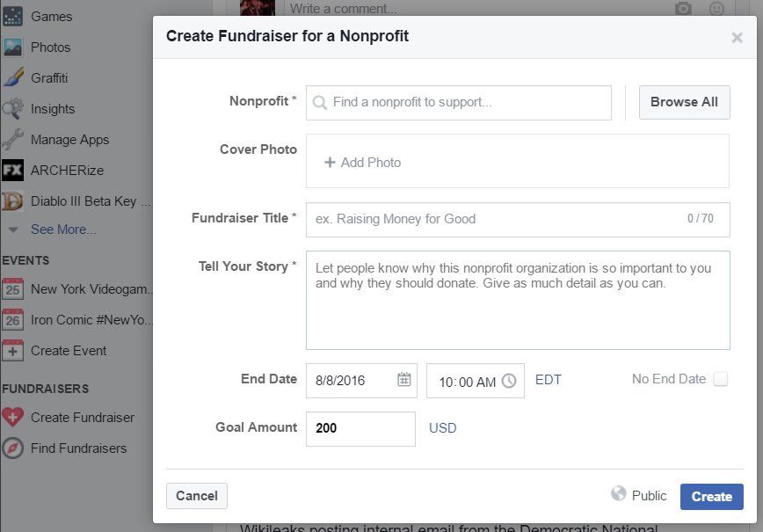
Task: Click the Create Fundraiser heart icon
Action: pyautogui.click(x=12, y=417)
